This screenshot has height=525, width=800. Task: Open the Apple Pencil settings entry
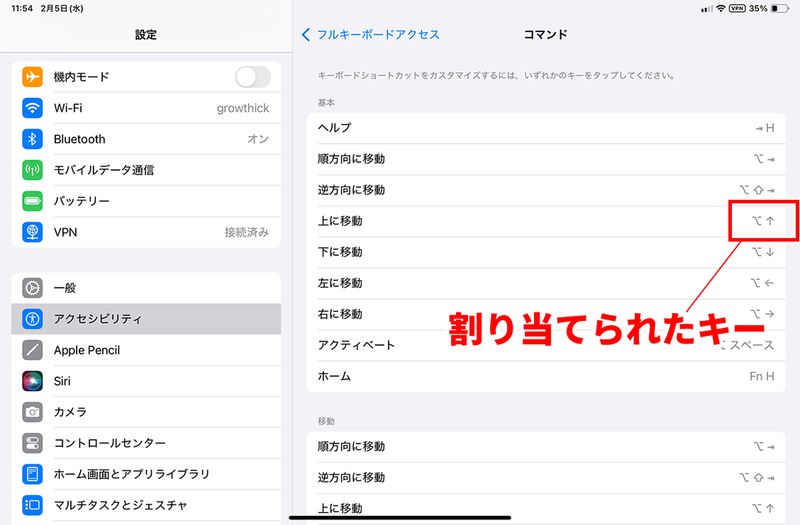coord(146,350)
